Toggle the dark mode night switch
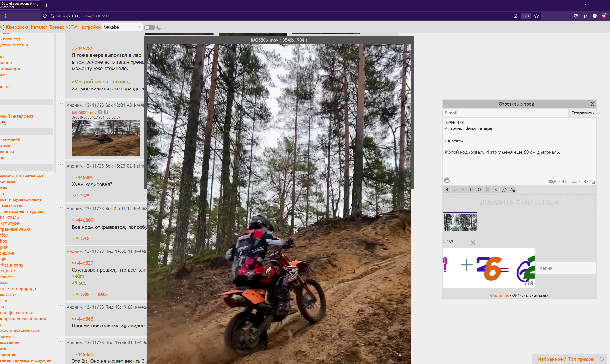 [150, 27]
